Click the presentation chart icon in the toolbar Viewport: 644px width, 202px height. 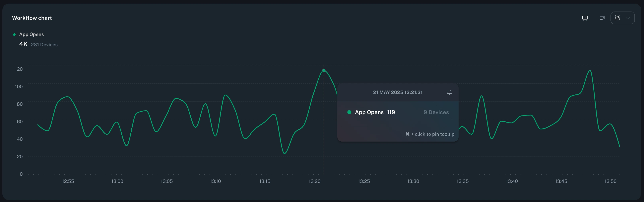pyautogui.click(x=585, y=18)
